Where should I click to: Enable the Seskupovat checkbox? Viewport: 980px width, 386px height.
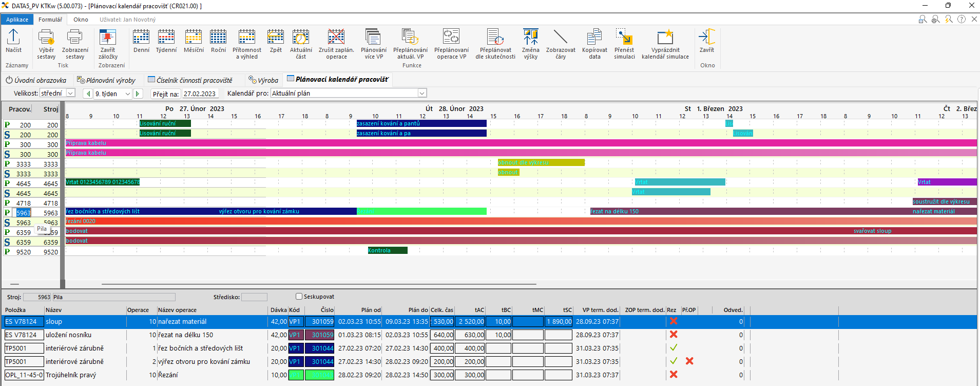tap(299, 297)
